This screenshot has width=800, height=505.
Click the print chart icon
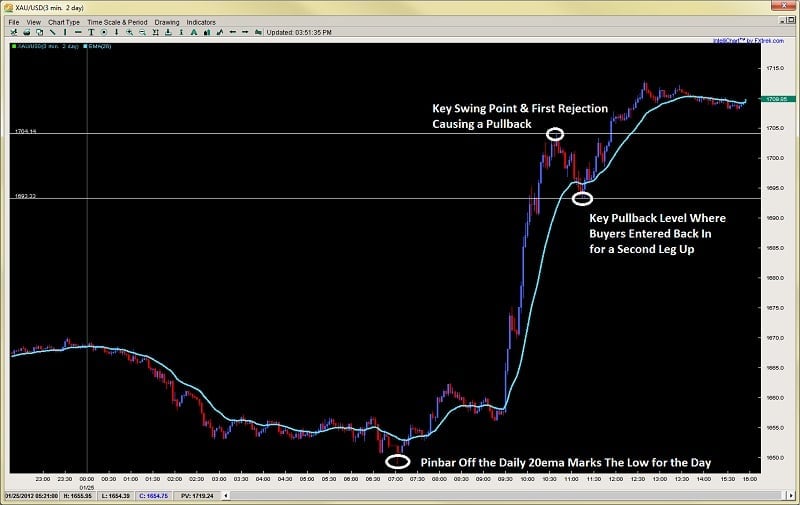(27, 32)
